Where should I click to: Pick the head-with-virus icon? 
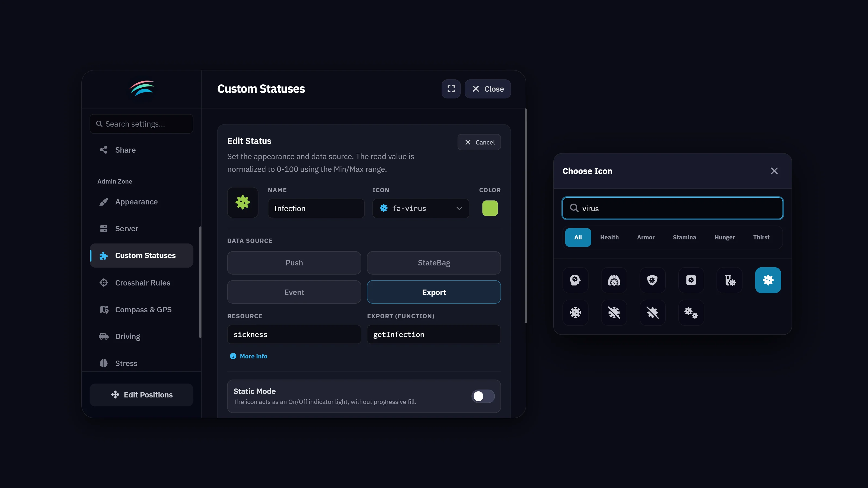[x=575, y=280]
